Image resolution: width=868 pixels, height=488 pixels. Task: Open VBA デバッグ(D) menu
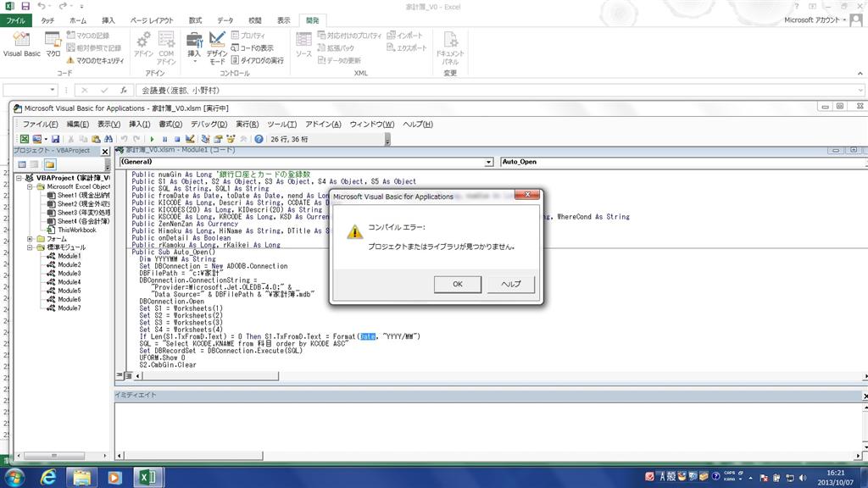click(209, 125)
